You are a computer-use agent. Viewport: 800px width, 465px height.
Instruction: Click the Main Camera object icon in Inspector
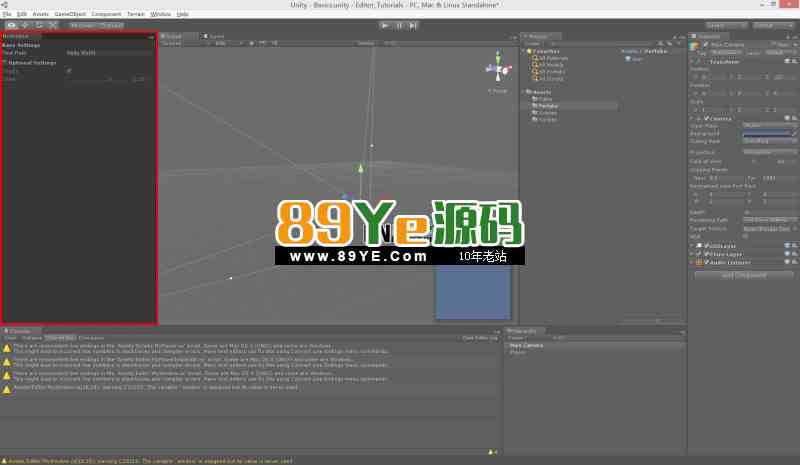point(694,46)
